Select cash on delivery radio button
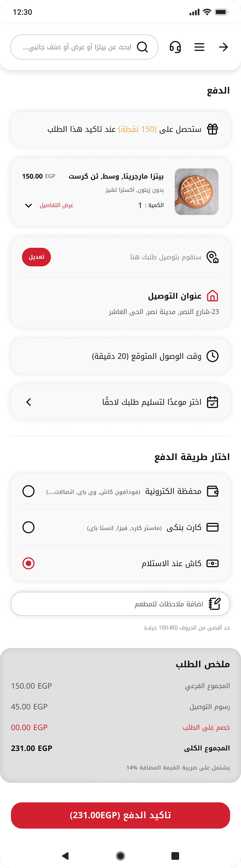 [28, 563]
